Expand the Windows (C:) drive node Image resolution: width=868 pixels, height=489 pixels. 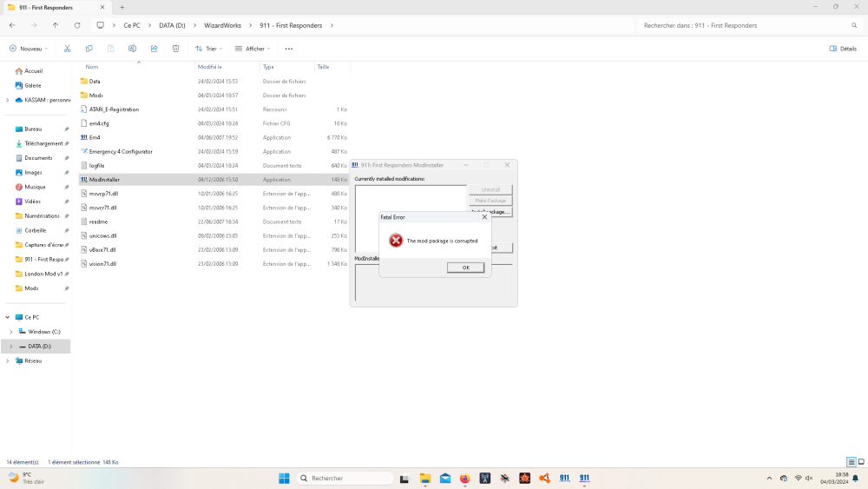11,332
